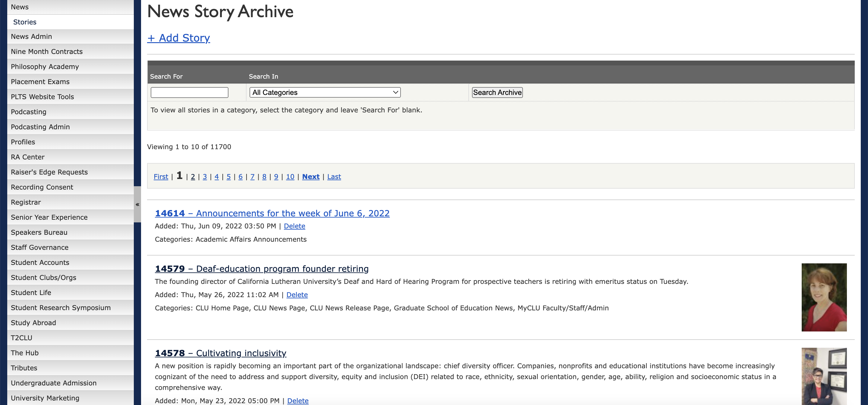Go to page 10 of the archive
Screen dimensions: 868x405
click(x=290, y=177)
